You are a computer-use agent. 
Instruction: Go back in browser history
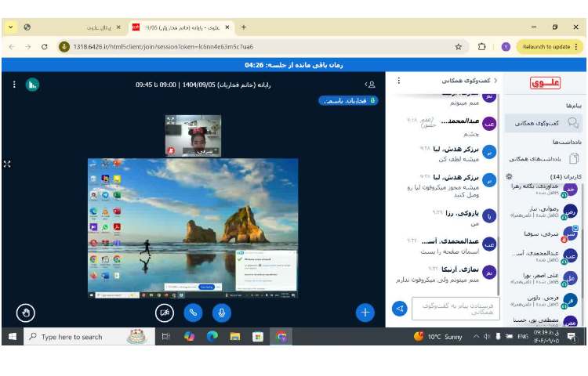[x=12, y=47]
